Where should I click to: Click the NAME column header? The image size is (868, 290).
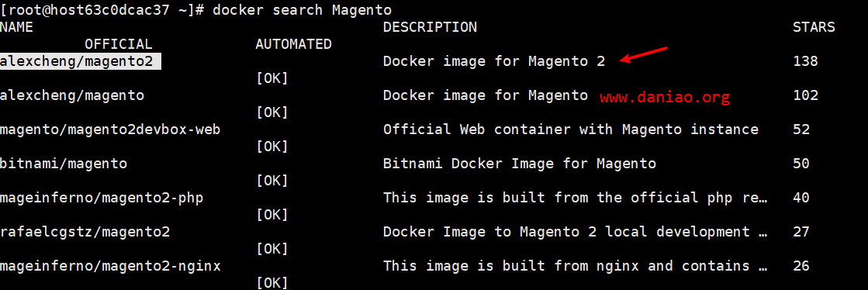tap(16, 27)
